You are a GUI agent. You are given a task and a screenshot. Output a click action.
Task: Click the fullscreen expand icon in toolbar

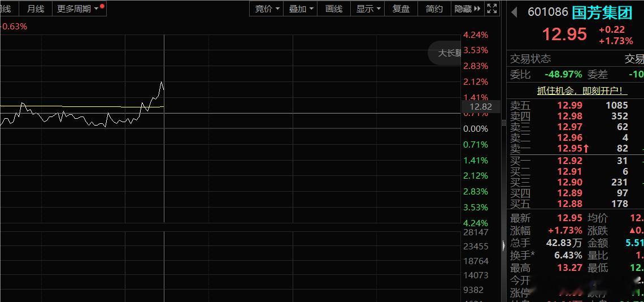(x=491, y=8)
